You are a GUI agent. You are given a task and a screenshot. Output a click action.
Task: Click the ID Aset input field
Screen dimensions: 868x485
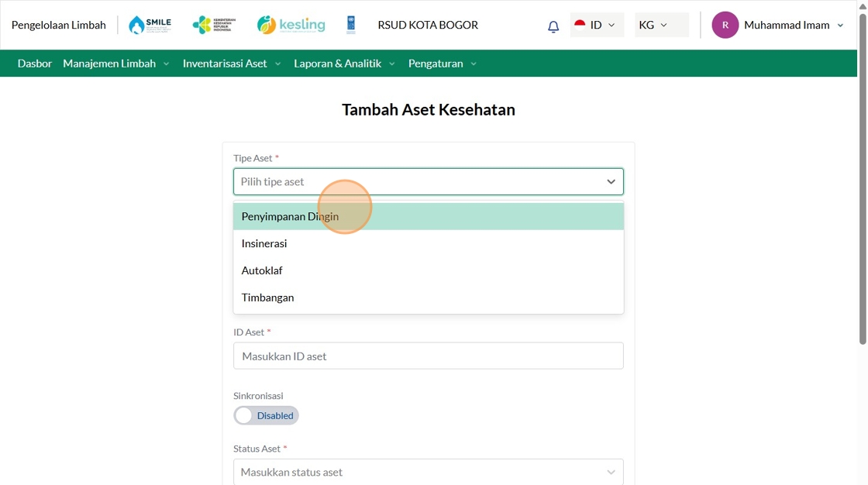pyautogui.click(x=428, y=356)
